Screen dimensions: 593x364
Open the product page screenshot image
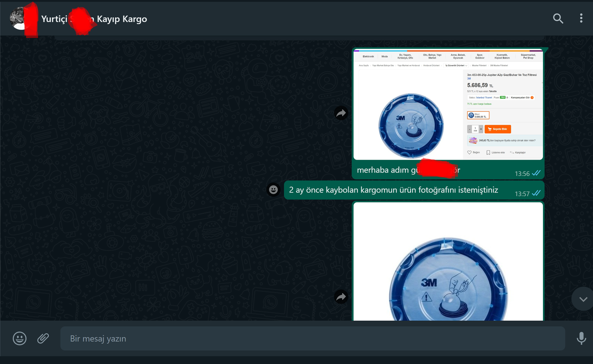(x=448, y=105)
